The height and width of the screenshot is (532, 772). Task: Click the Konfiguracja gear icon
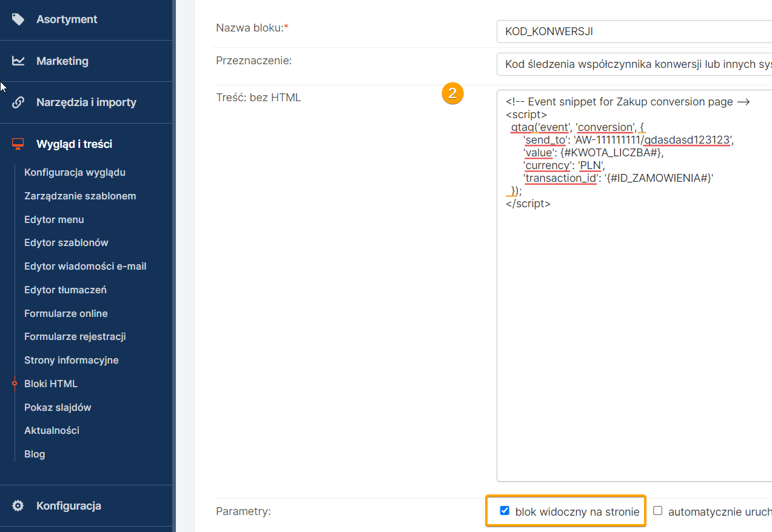(18, 506)
